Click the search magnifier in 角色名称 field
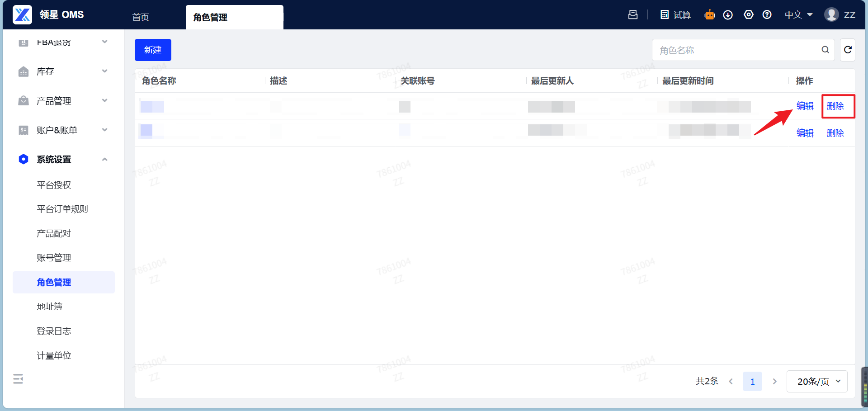This screenshot has height=411, width=868. pos(825,50)
